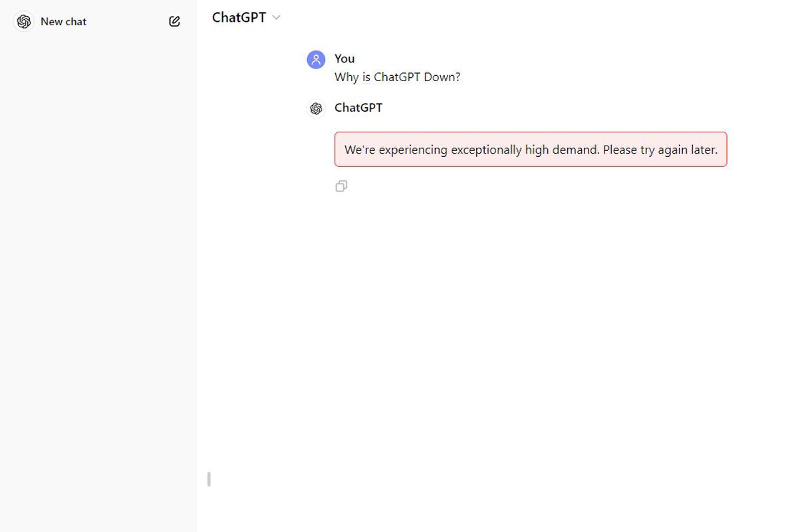The height and width of the screenshot is (532, 798).
Task: Click the 'You' sender name
Action: [344, 59]
